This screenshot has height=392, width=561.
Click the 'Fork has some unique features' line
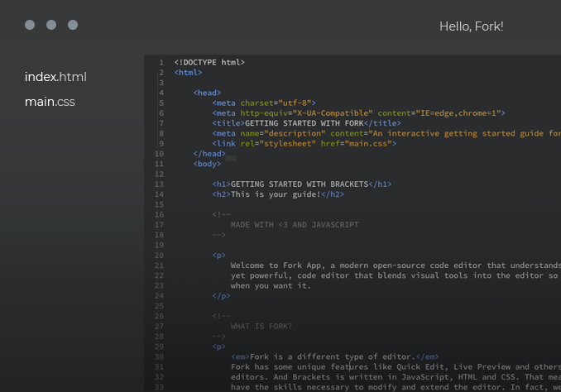[x=396, y=367]
